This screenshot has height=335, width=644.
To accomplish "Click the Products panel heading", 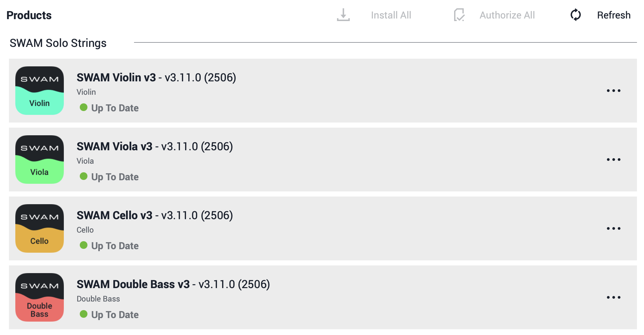I will coord(29,15).
